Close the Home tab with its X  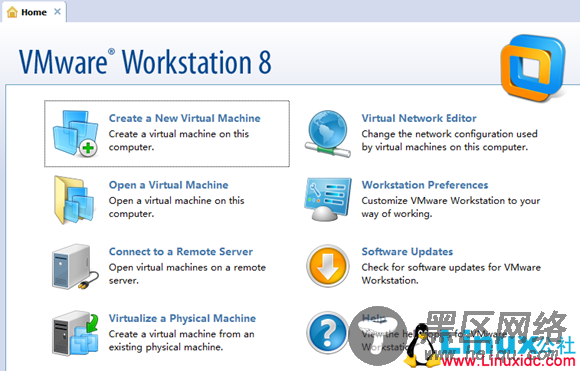click(x=57, y=12)
